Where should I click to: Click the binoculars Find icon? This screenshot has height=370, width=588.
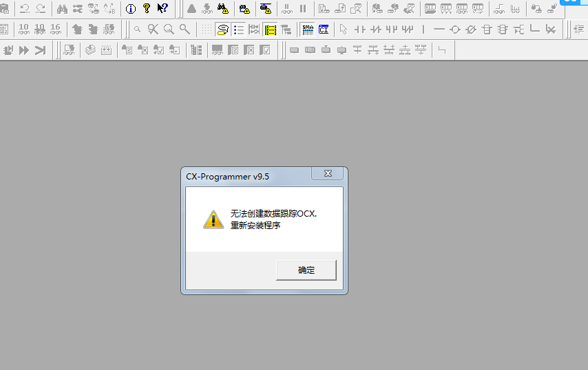pos(62,9)
